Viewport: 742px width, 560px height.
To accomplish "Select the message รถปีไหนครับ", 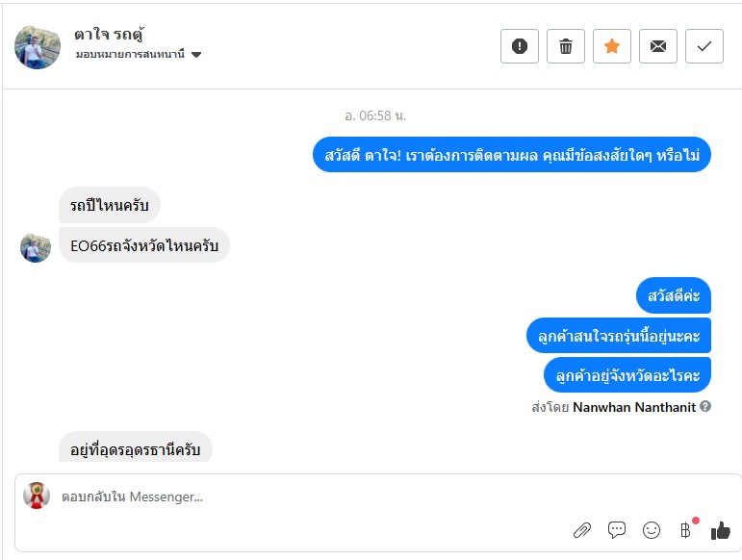I will (110, 206).
